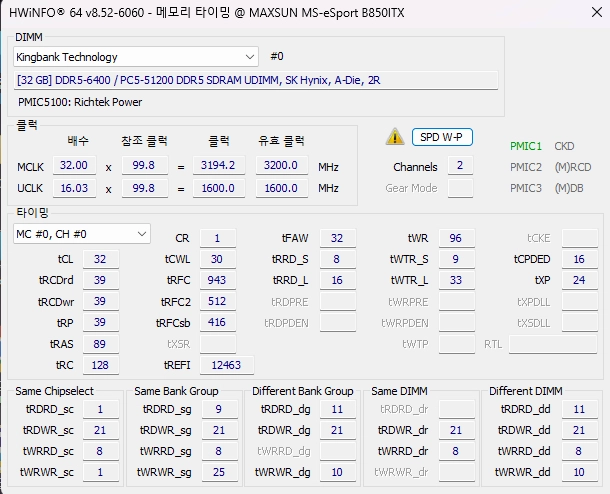610x494 pixels.
Task: Click the tRDRD_dg value 11
Action: click(338, 409)
